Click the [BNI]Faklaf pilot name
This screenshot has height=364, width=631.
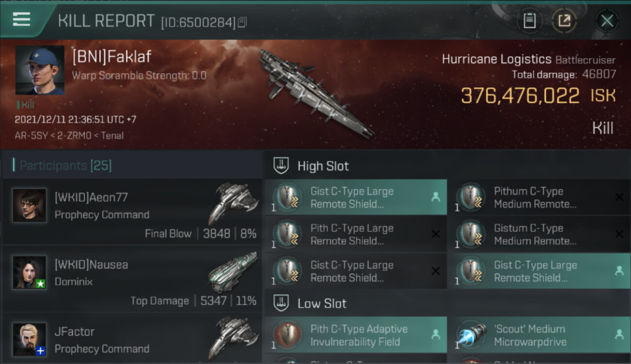click(x=112, y=57)
